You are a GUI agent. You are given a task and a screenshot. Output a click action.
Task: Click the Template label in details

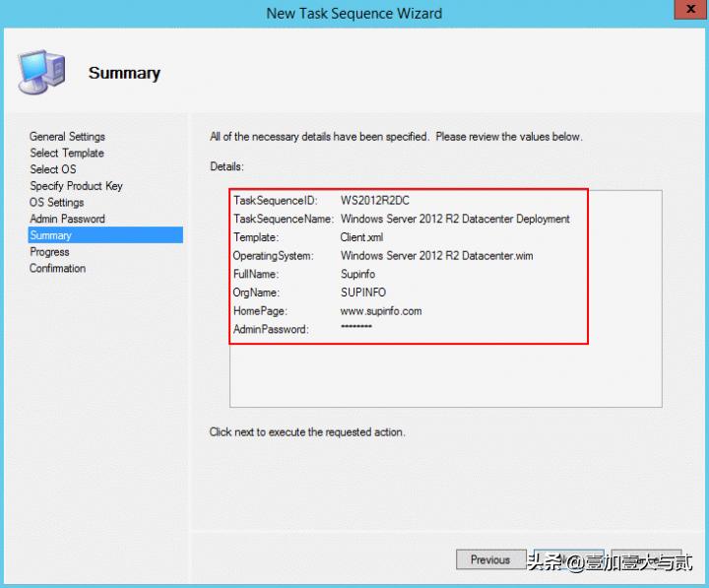click(x=256, y=237)
